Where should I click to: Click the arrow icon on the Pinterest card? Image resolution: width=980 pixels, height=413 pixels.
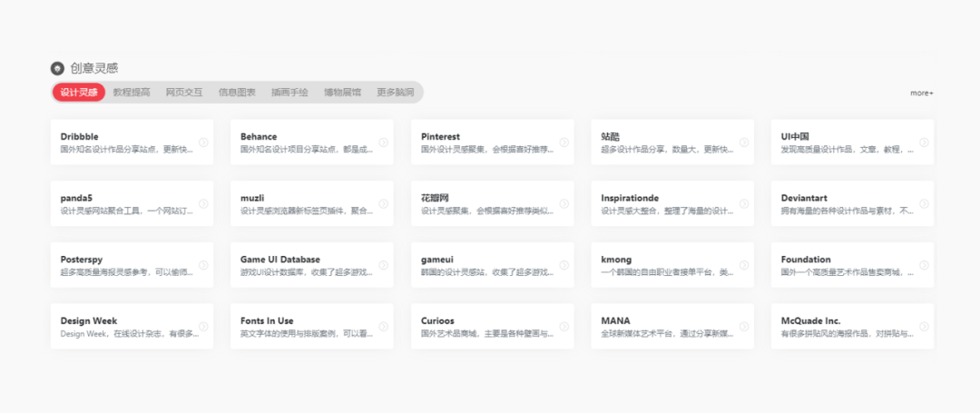(563, 143)
